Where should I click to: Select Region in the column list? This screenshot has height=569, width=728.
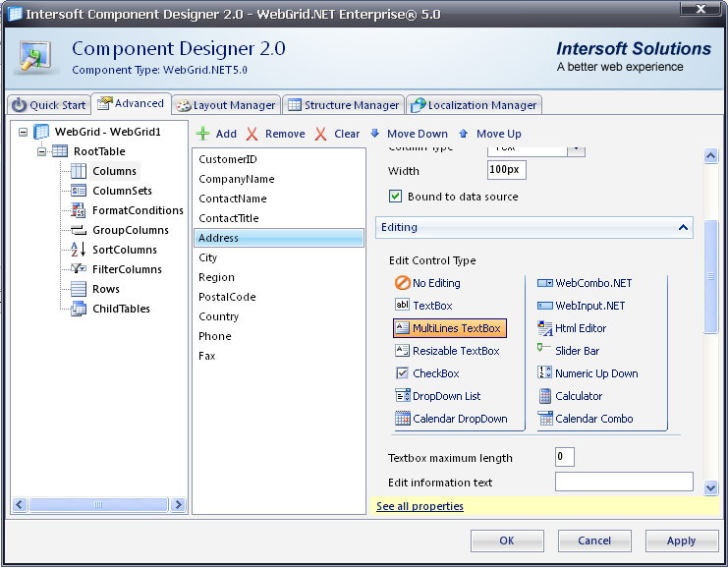click(279, 277)
